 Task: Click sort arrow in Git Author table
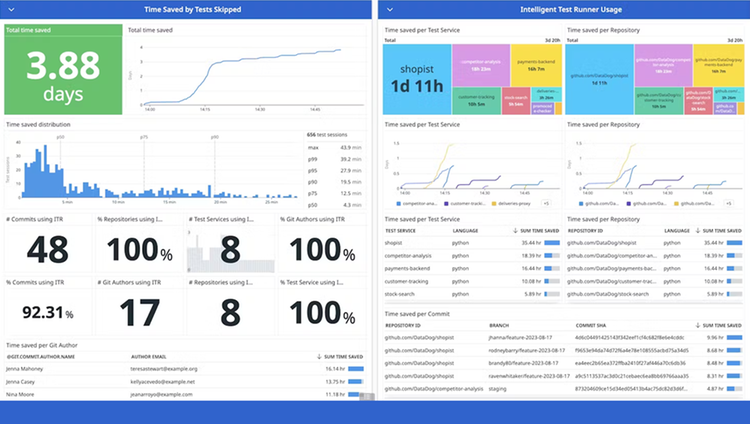pyautogui.click(x=319, y=357)
